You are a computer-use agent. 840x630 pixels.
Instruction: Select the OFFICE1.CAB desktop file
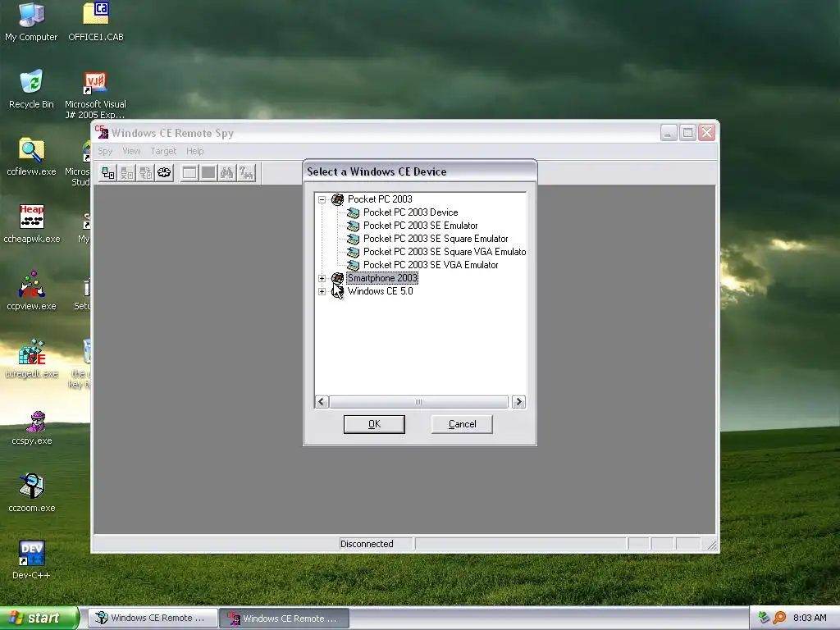tap(96, 21)
